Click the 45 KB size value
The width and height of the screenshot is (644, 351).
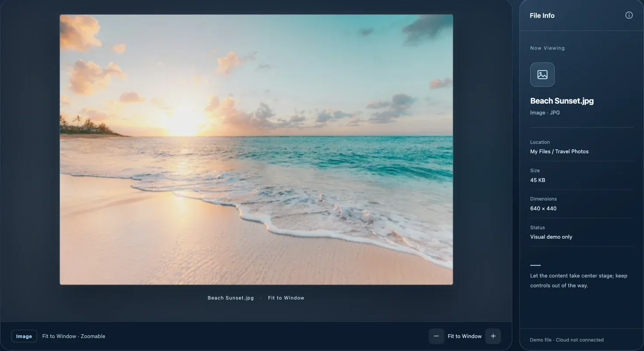point(538,180)
